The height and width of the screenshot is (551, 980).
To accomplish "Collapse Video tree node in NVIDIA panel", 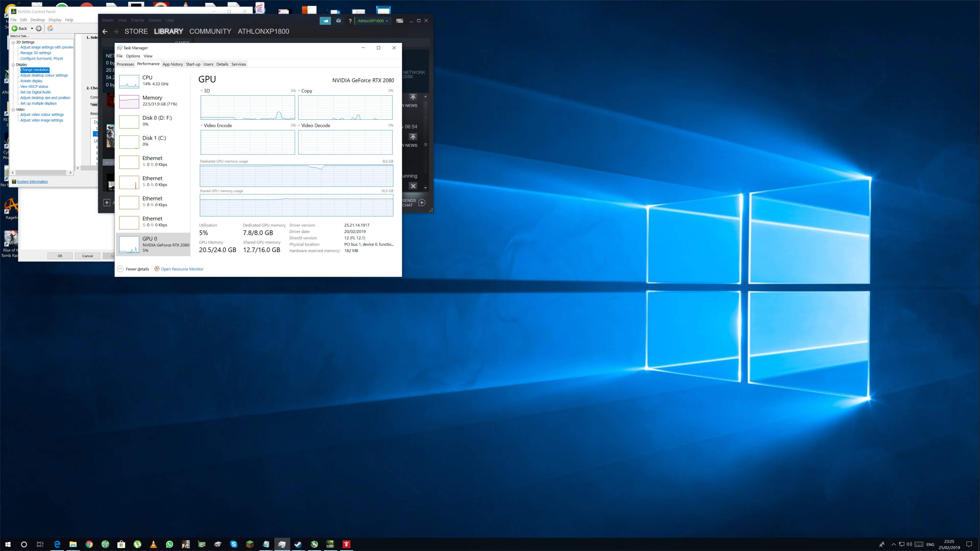I will tap(13, 109).
